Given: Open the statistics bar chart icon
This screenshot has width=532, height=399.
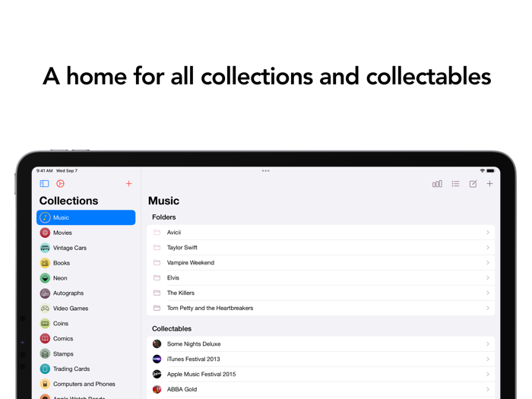Looking at the screenshot, I should pos(437,184).
